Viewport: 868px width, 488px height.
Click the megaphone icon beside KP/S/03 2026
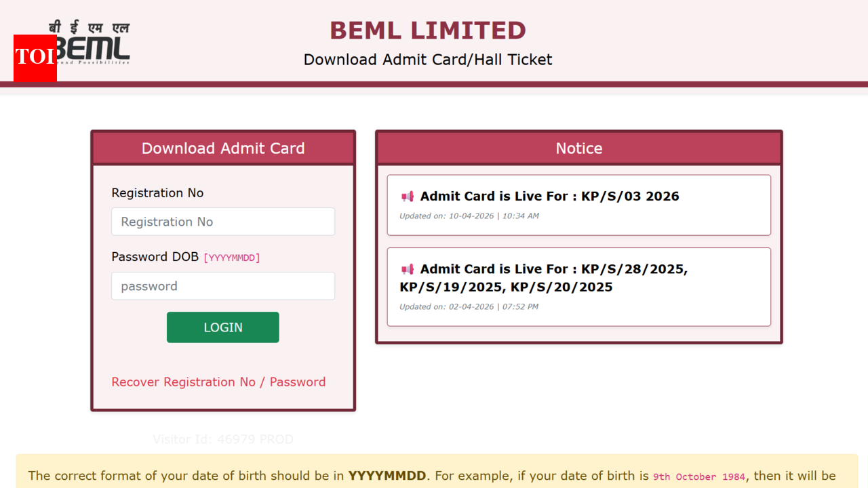(x=407, y=197)
